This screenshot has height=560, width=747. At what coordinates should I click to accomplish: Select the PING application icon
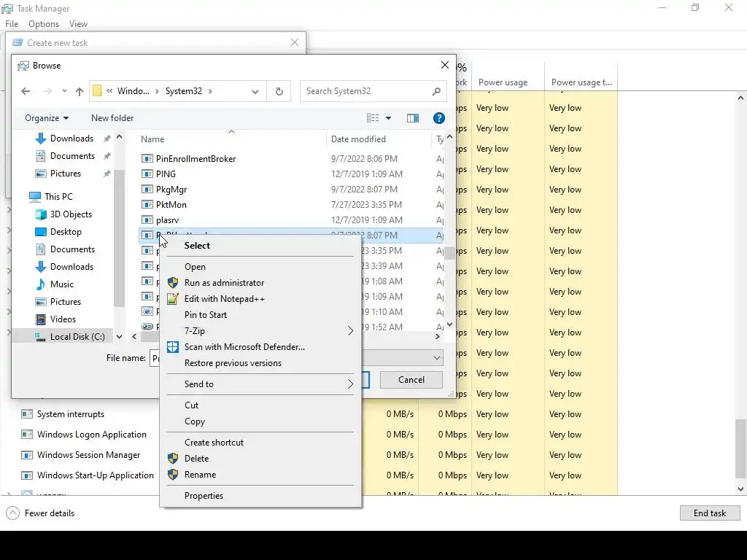tap(147, 174)
